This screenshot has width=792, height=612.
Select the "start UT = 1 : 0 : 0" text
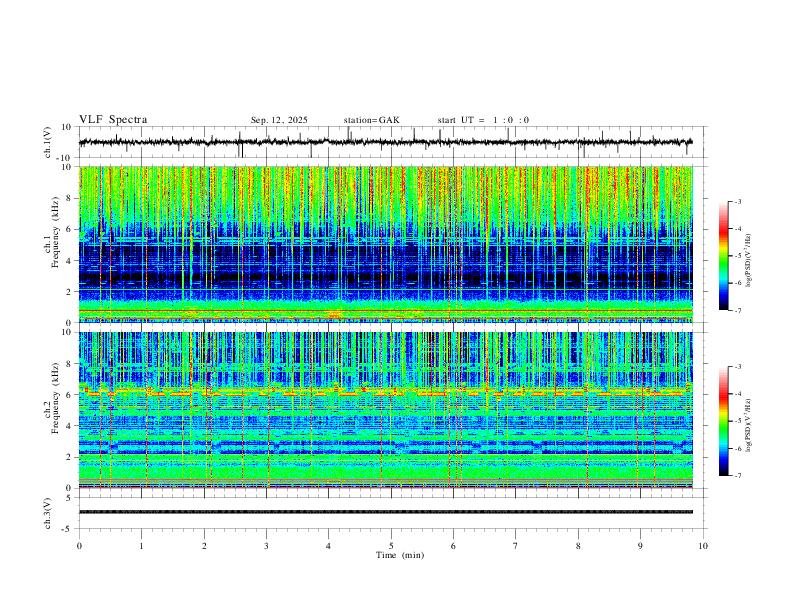(483, 120)
